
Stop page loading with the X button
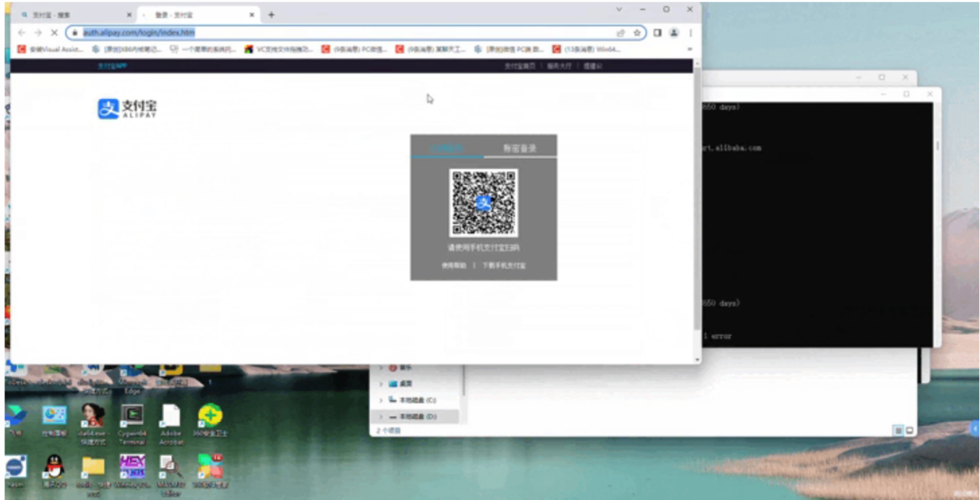[x=54, y=33]
